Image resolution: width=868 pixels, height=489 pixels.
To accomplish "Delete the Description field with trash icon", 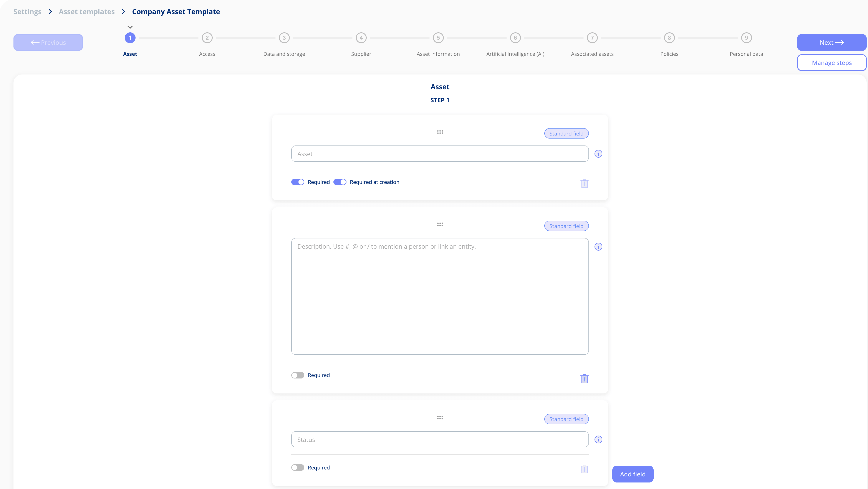I will point(584,378).
